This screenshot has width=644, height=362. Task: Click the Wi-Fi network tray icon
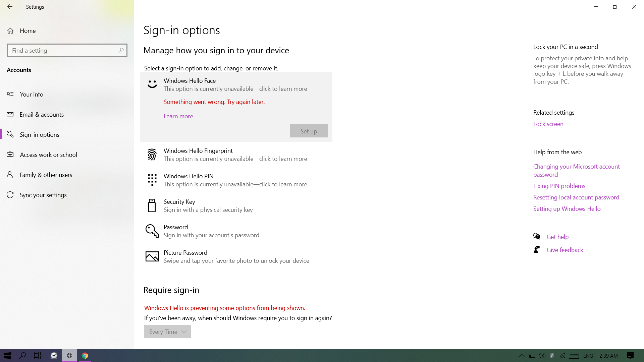pos(562,356)
